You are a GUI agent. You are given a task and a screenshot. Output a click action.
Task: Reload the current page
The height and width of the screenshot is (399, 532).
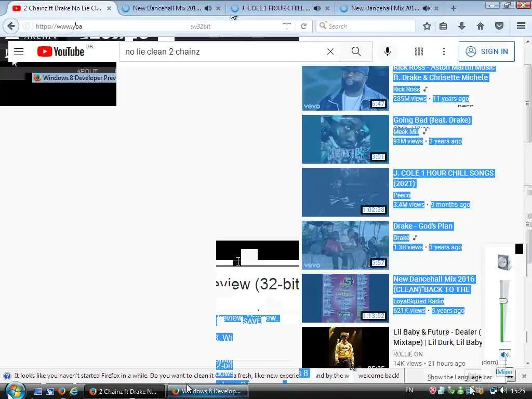(303, 26)
